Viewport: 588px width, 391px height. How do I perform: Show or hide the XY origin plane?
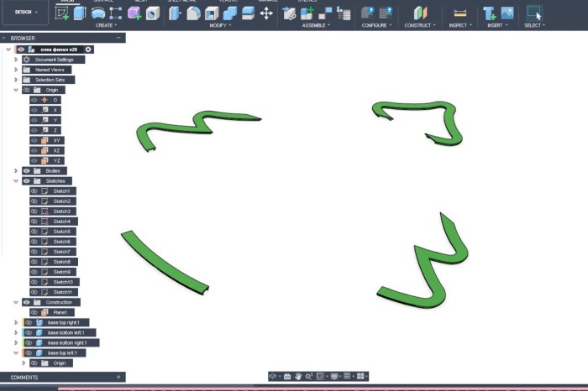34,140
